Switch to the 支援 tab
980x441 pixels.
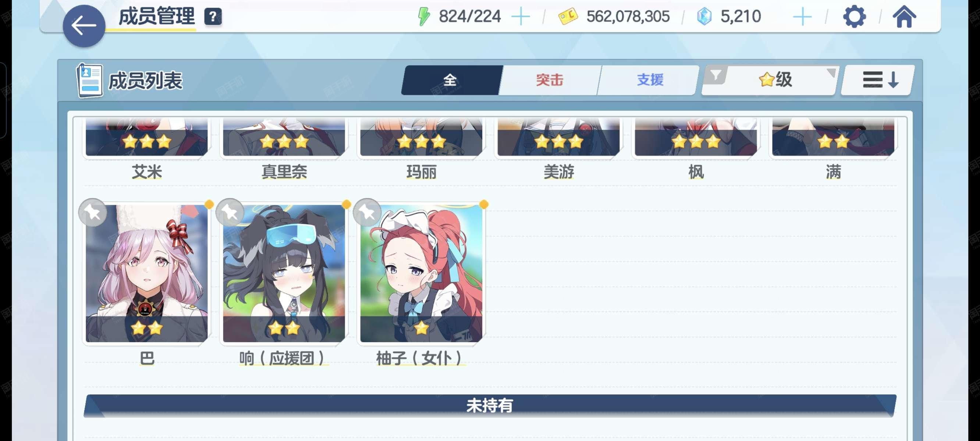click(650, 80)
